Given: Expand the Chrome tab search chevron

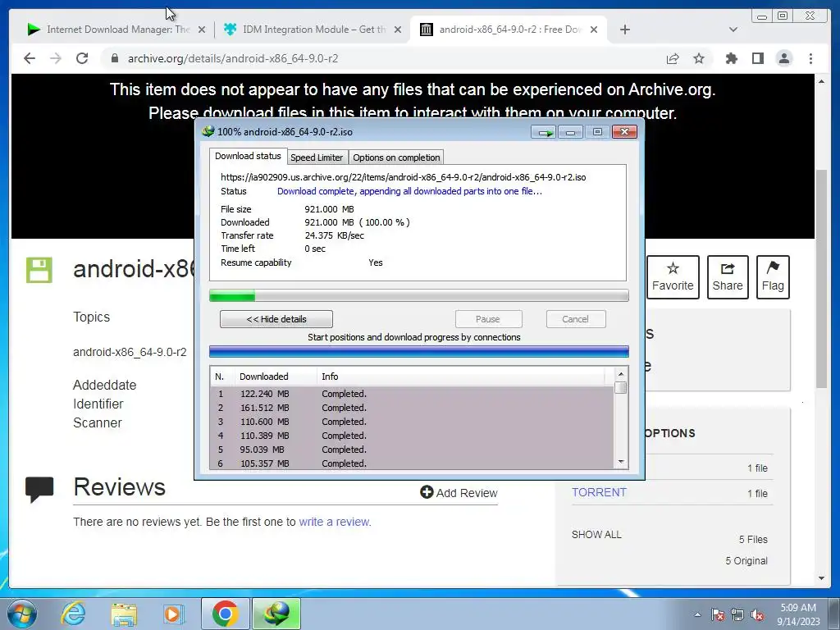Looking at the screenshot, I should pos(733,30).
